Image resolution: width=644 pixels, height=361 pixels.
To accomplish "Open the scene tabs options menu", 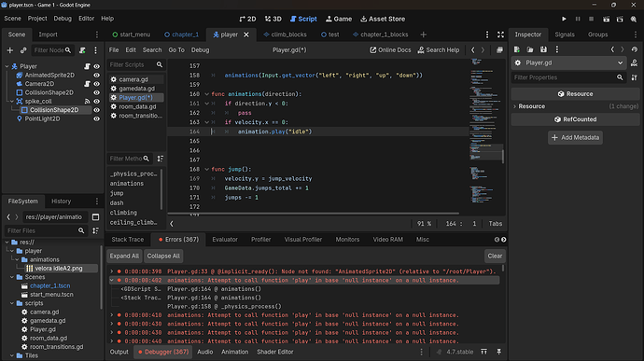I will pyautogui.click(x=487, y=35).
